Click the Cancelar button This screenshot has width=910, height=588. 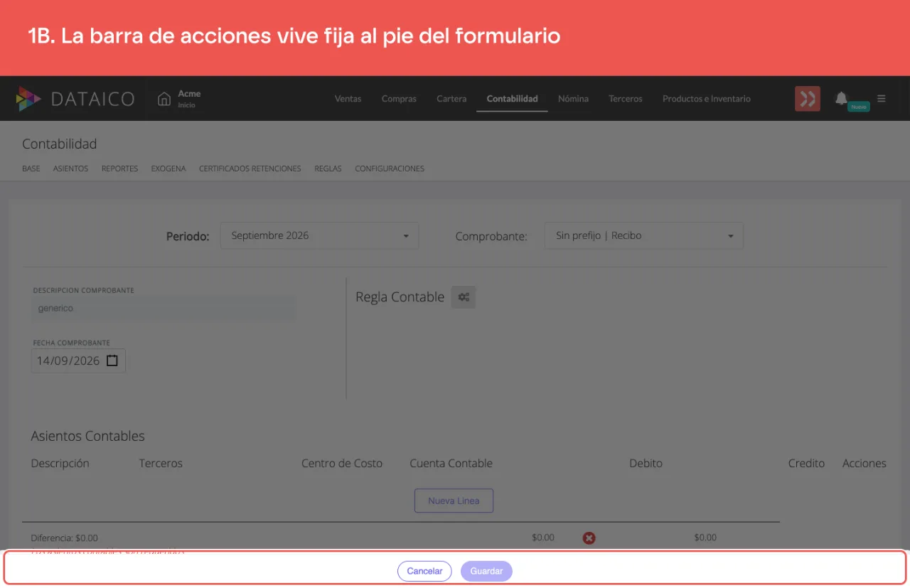click(424, 571)
